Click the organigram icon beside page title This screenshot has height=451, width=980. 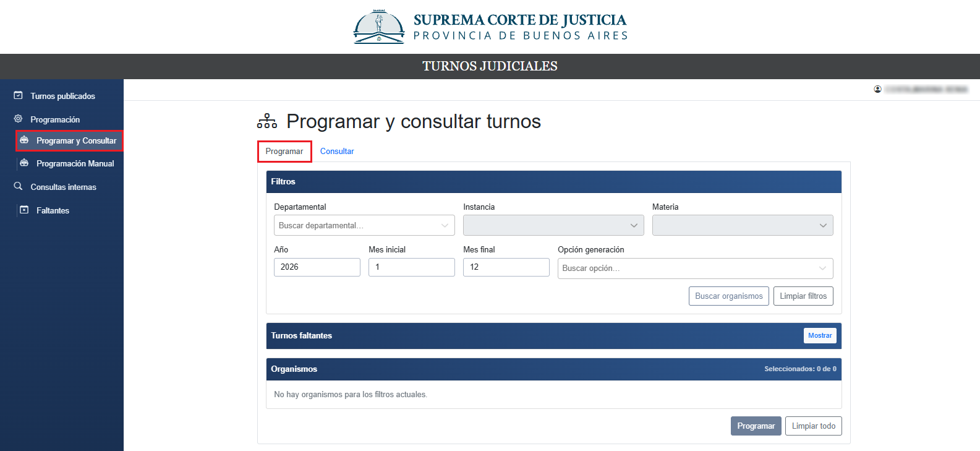click(x=267, y=121)
